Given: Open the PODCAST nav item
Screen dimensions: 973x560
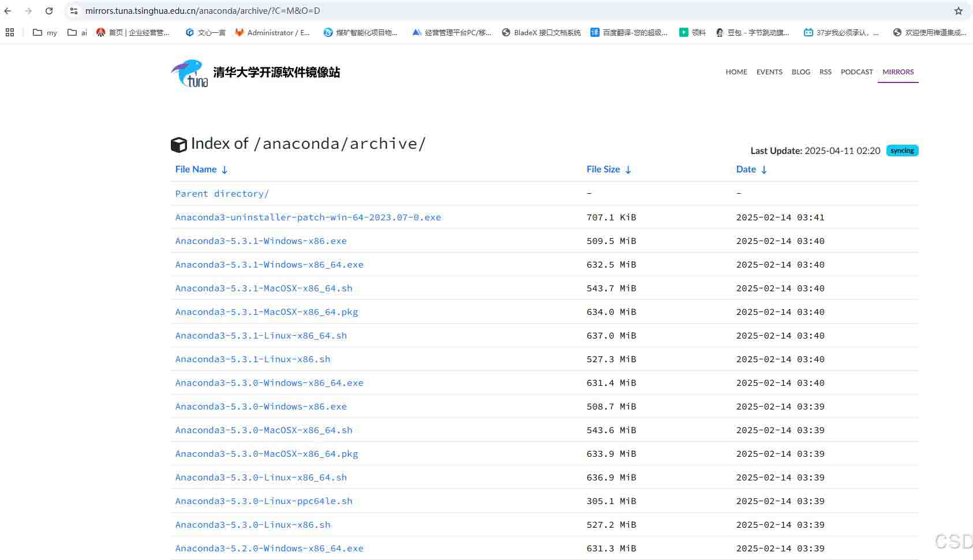Looking at the screenshot, I should coord(857,72).
